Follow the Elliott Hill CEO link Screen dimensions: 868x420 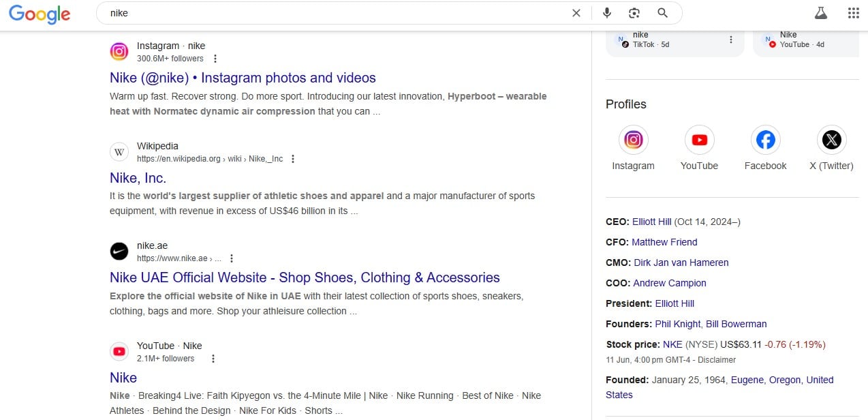point(652,222)
